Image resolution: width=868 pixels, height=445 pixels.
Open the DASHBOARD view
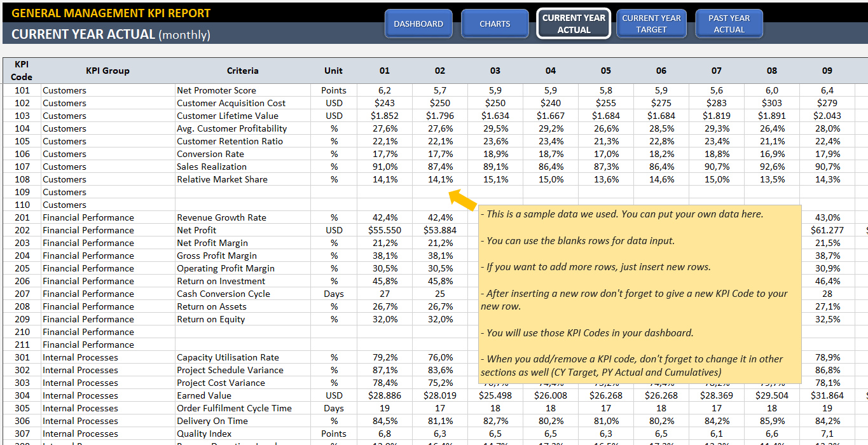pos(418,23)
